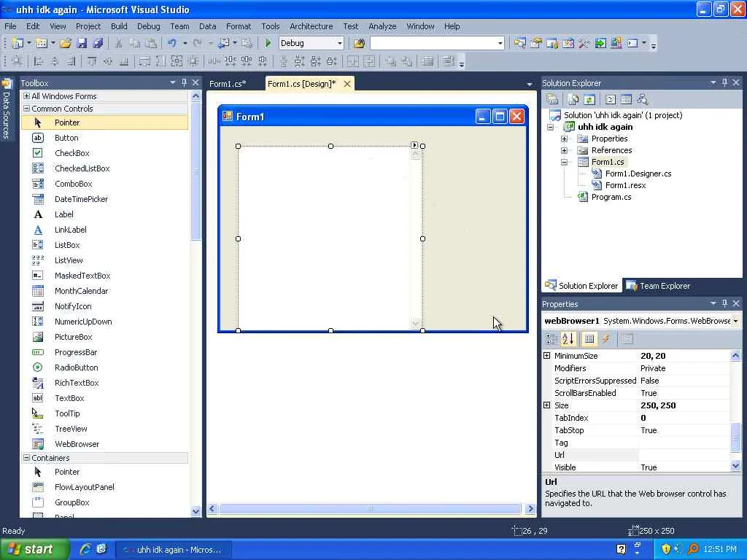Click the Windows start button
Screen dimensions: 747x560
(34, 549)
